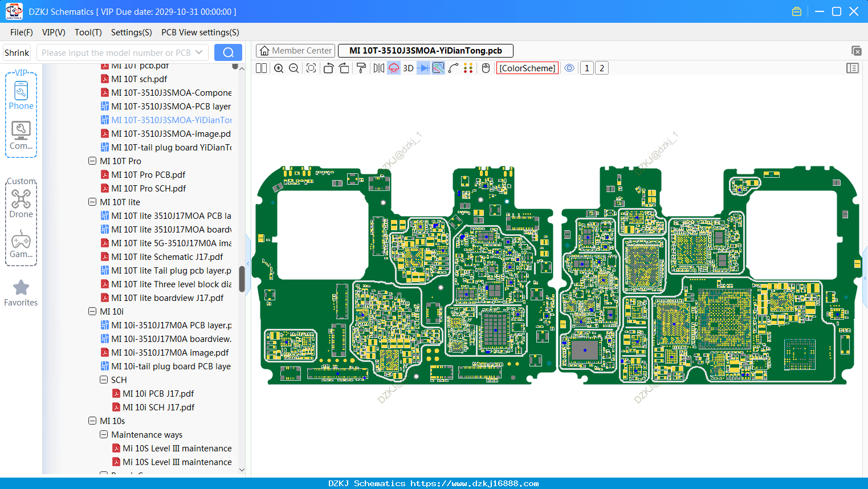This screenshot has height=489, width=868.
Task: Collapse the MI 10T lite tree node
Action: (92, 202)
